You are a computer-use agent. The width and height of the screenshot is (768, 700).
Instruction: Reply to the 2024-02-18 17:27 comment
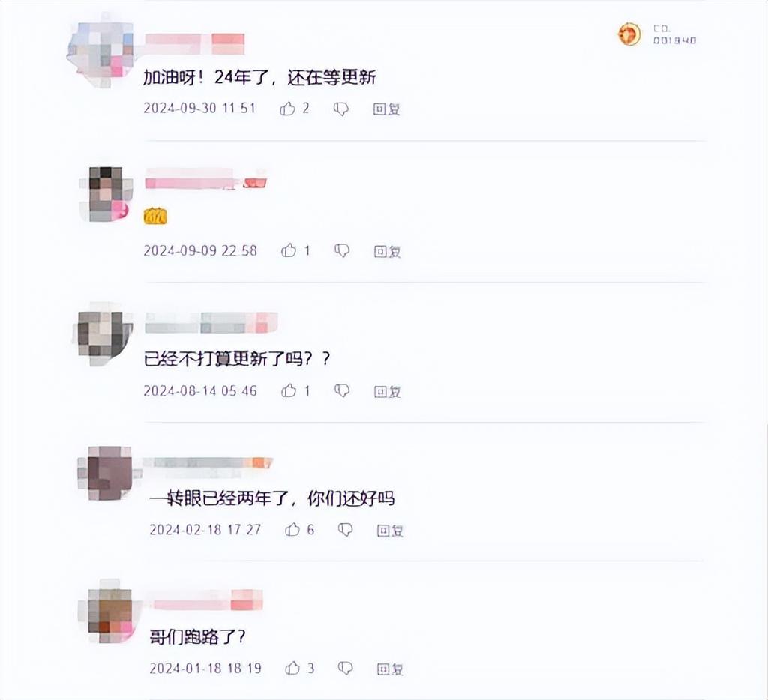(x=390, y=530)
